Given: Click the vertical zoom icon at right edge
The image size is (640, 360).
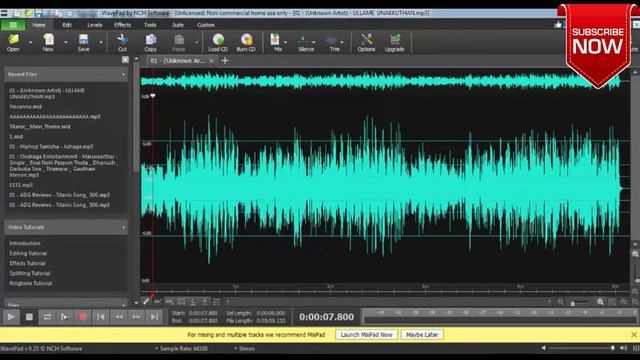Looking at the screenshot, I should click(636, 254).
